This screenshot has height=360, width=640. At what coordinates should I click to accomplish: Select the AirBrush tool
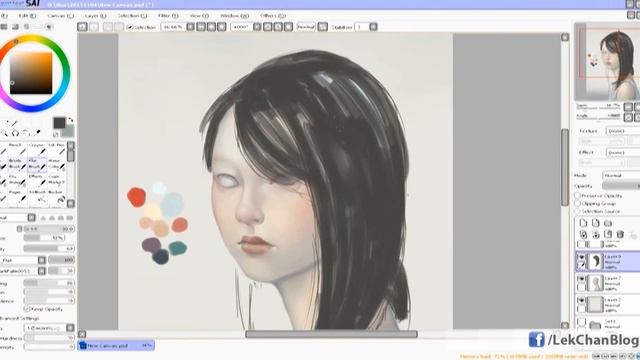click(x=37, y=196)
